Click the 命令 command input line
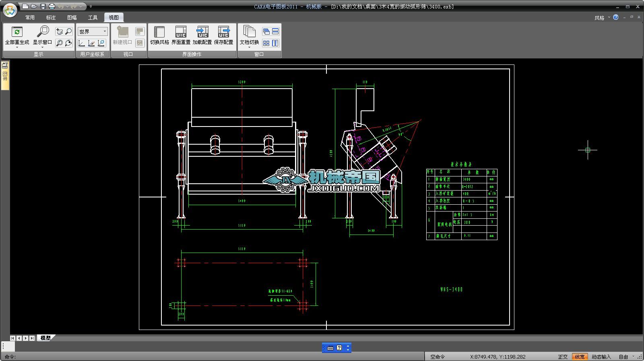The height and width of the screenshot is (361, 644). click(201, 357)
